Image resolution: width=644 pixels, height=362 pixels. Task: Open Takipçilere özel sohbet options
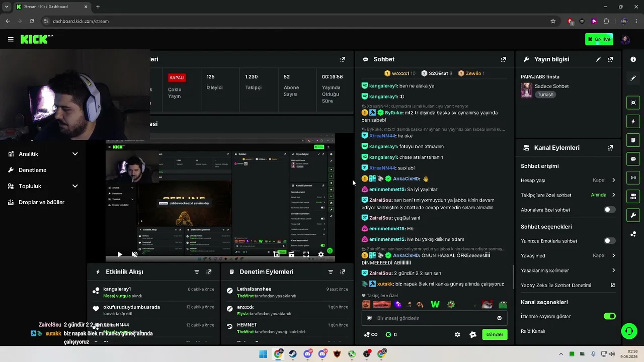pos(568,195)
